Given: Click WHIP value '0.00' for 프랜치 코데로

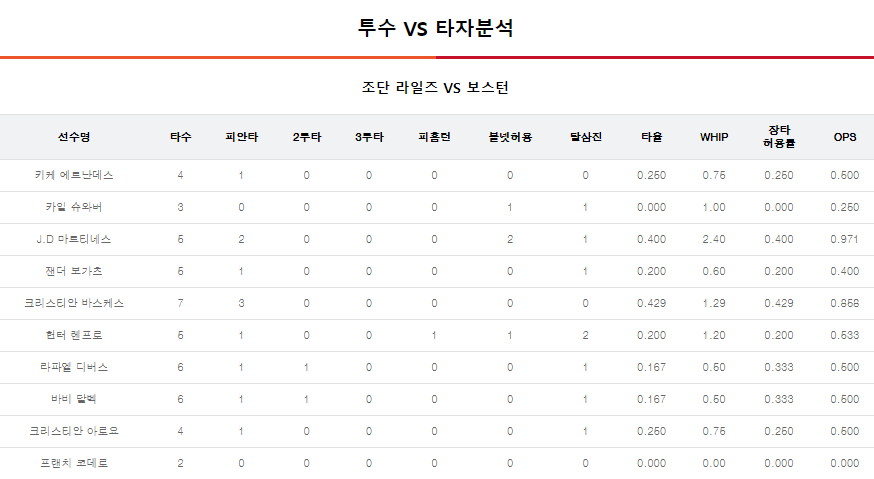Looking at the screenshot, I should pyautogui.click(x=714, y=463).
